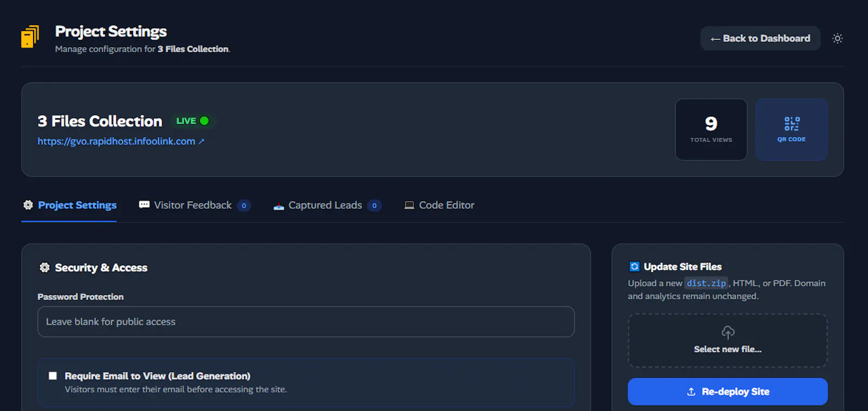
Task: Switch to the Project Settings tab
Action: coord(69,206)
